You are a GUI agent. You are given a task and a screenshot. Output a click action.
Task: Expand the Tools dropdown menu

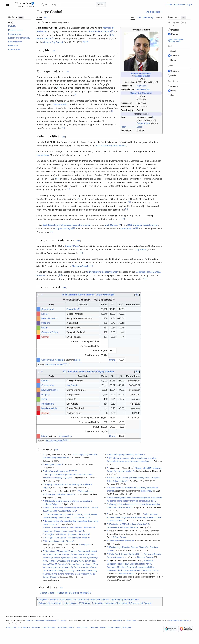pyautogui.click(x=159, y=18)
